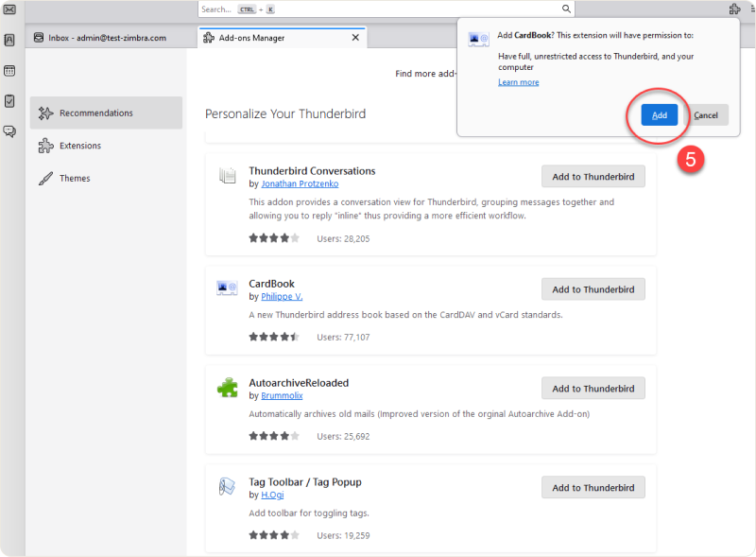
Task: Open the Recommendations category
Action: 106,113
